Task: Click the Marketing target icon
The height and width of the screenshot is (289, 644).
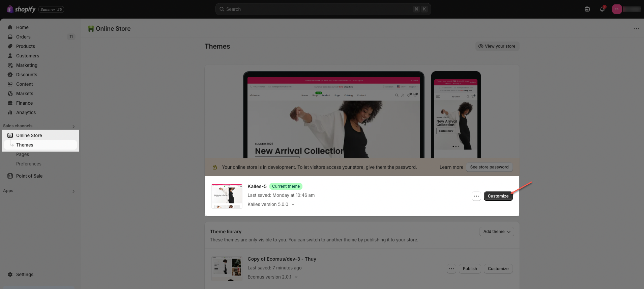Action: point(10,65)
